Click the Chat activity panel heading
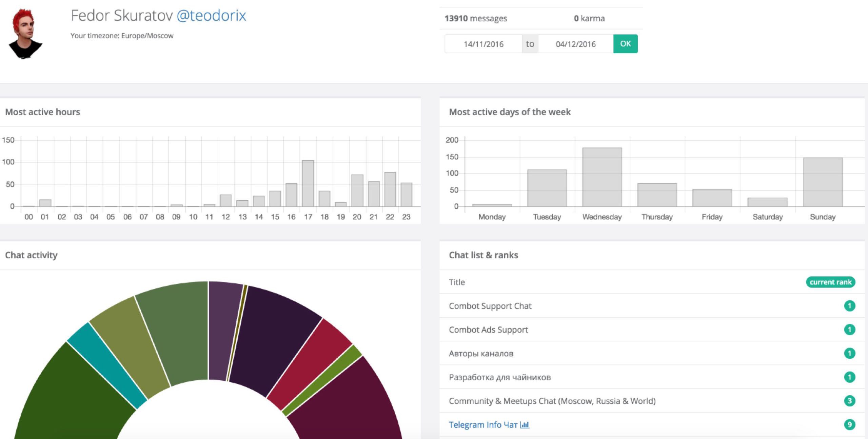 pos(31,255)
